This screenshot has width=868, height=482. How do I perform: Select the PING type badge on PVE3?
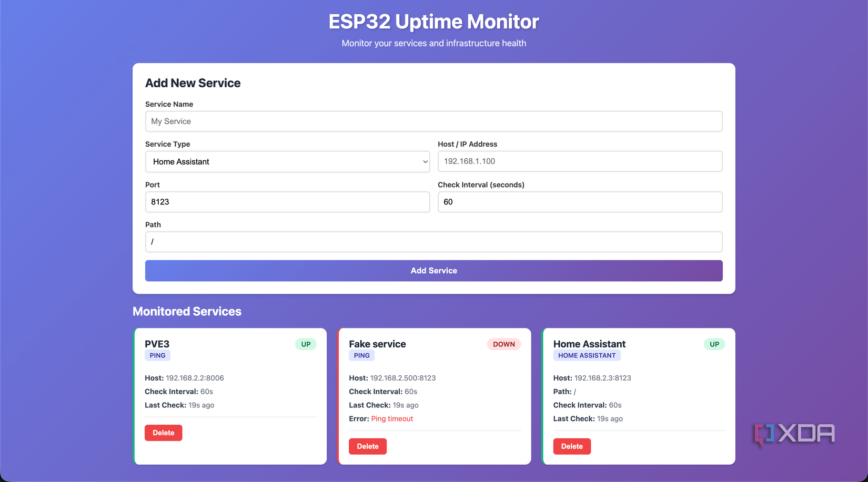(x=157, y=355)
